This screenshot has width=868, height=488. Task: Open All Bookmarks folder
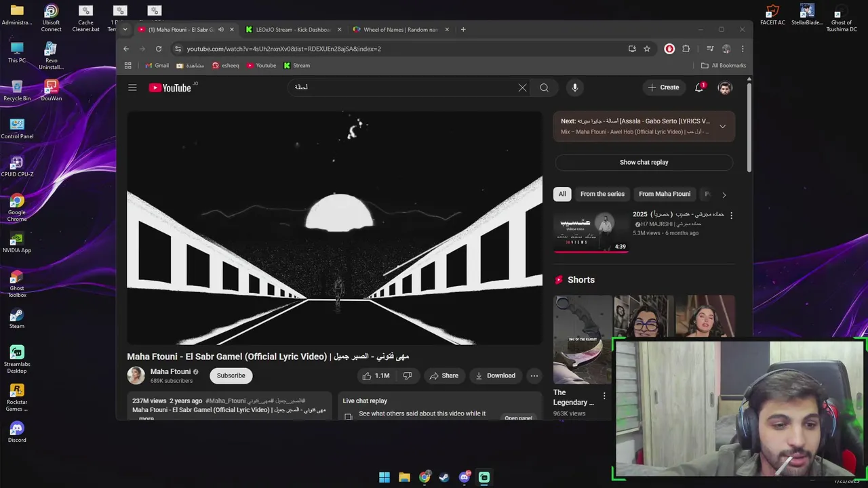tap(724, 66)
